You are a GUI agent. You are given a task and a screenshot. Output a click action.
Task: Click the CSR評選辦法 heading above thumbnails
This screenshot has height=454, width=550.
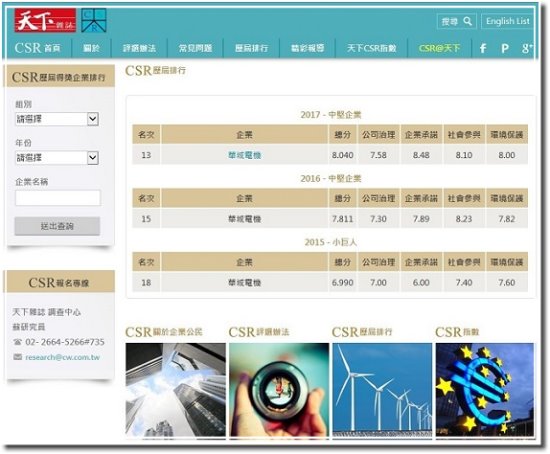pyautogui.click(x=259, y=332)
